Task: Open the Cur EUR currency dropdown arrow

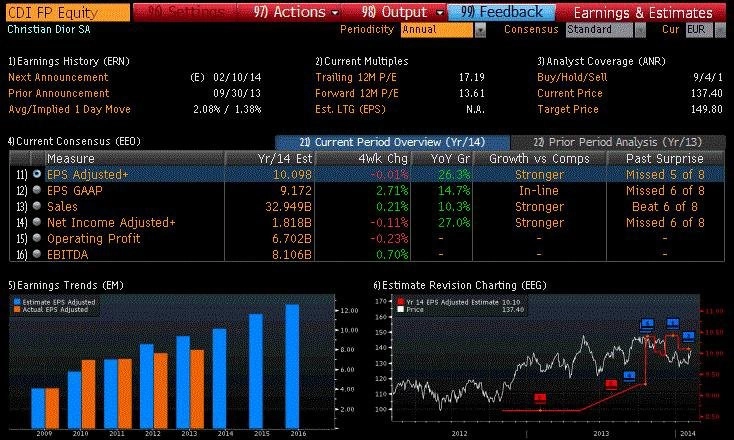Action: (721, 30)
